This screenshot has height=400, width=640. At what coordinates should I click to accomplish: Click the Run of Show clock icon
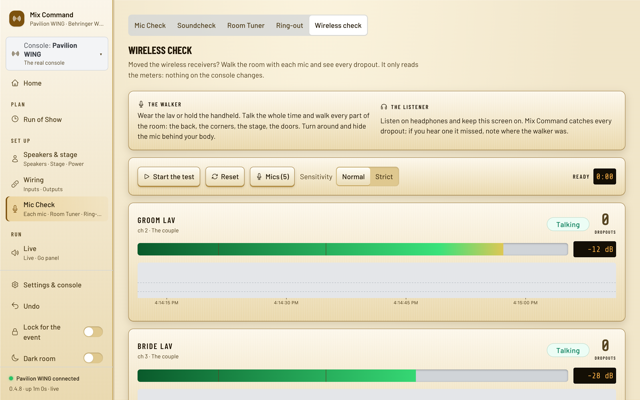click(x=15, y=119)
